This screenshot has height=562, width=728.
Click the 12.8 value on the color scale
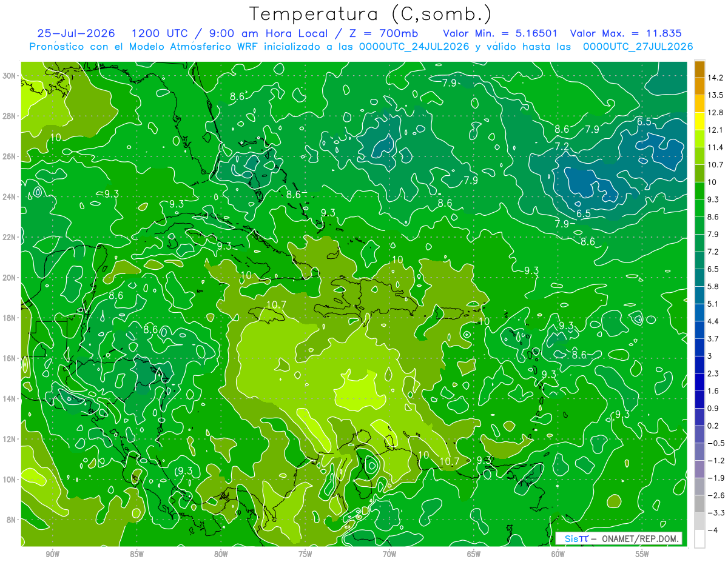[x=715, y=113]
